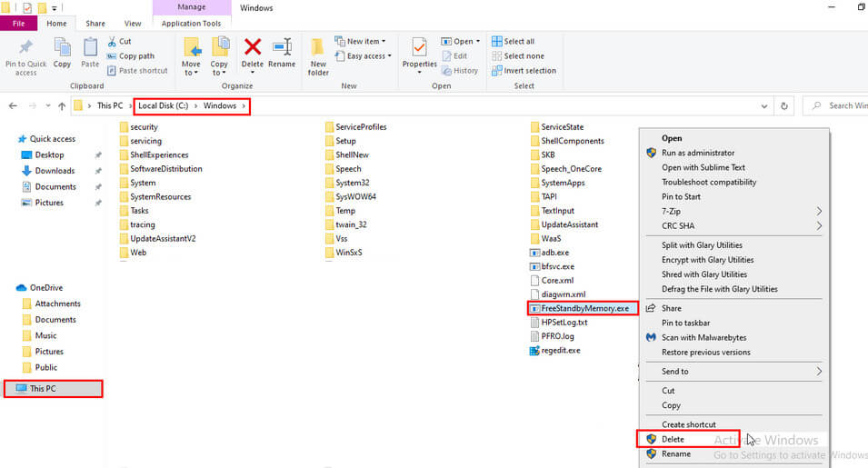The image size is (868, 468).
Task: Choose Pin to Start
Action: tap(681, 196)
